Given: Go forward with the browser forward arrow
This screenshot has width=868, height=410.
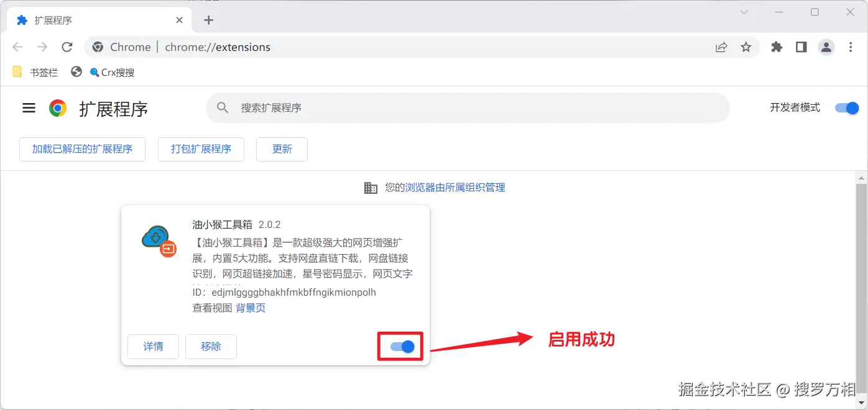Looking at the screenshot, I should tap(42, 47).
